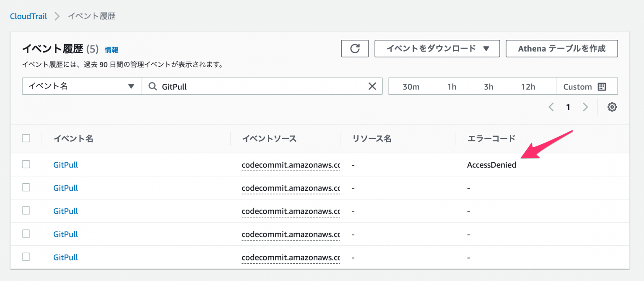Select the Custom time range option
The height and width of the screenshot is (281, 644).
click(x=577, y=86)
